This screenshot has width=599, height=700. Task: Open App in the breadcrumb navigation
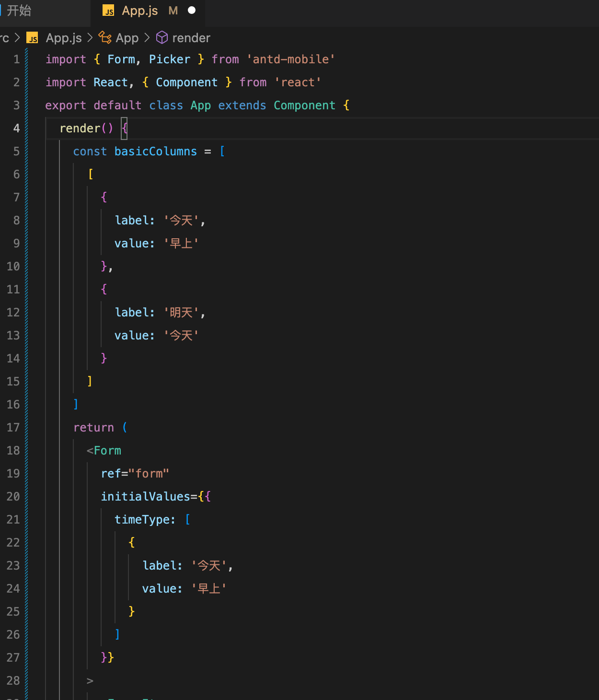127,38
